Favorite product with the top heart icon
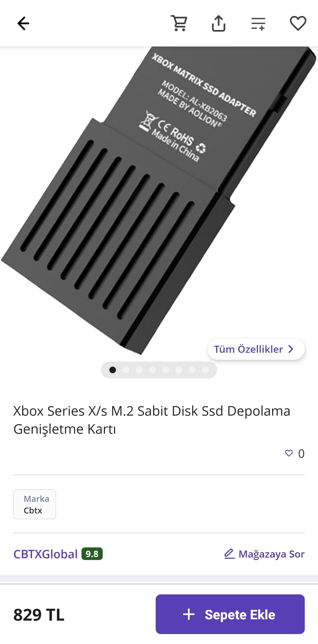Viewport: 318px width, 644px height. [x=298, y=24]
